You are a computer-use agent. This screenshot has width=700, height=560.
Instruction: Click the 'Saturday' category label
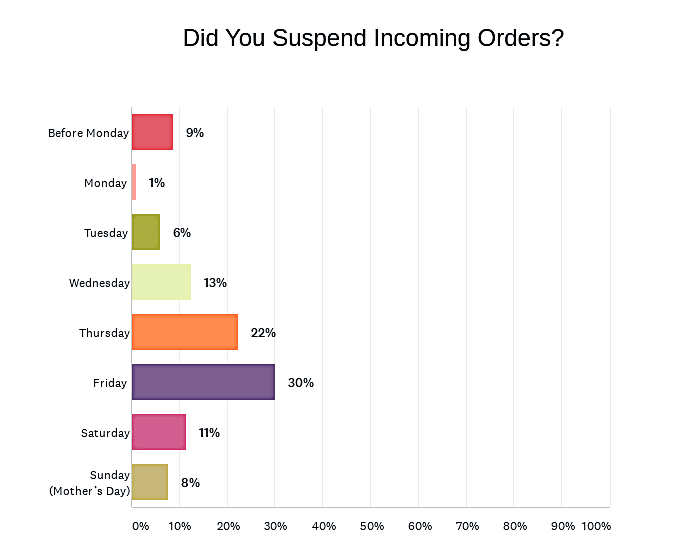[105, 433]
